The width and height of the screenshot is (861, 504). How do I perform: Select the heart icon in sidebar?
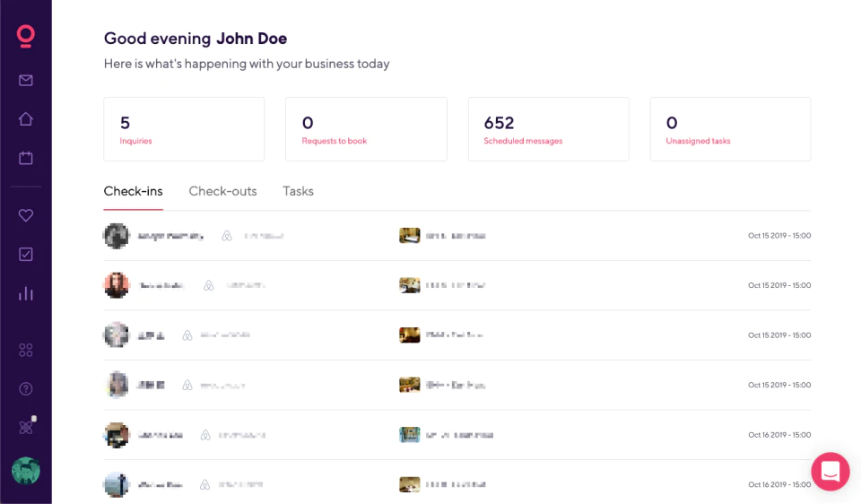26,215
